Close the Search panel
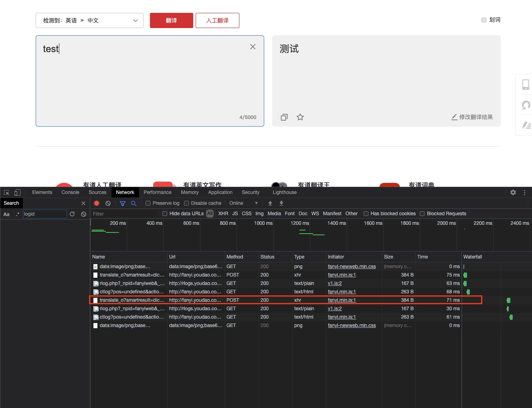 (x=83, y=203)
